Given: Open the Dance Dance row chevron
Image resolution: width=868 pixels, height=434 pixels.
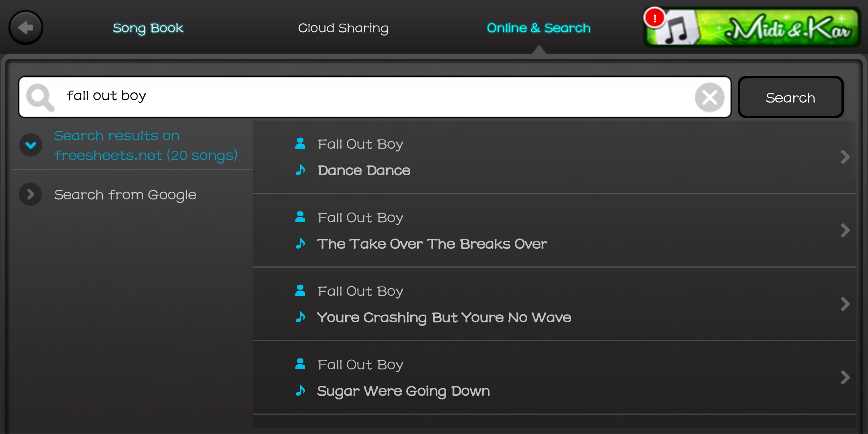Looking at the screenshot, I should (845, 157).
